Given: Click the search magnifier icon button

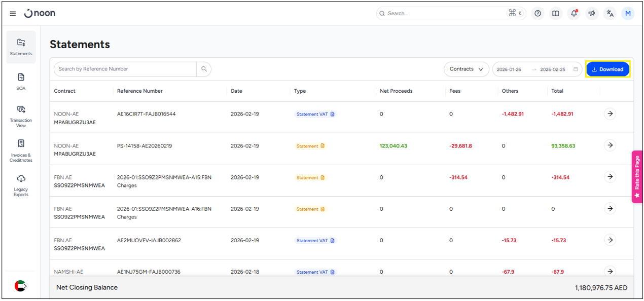Looking at the screenshot, I should coord(204,69).
